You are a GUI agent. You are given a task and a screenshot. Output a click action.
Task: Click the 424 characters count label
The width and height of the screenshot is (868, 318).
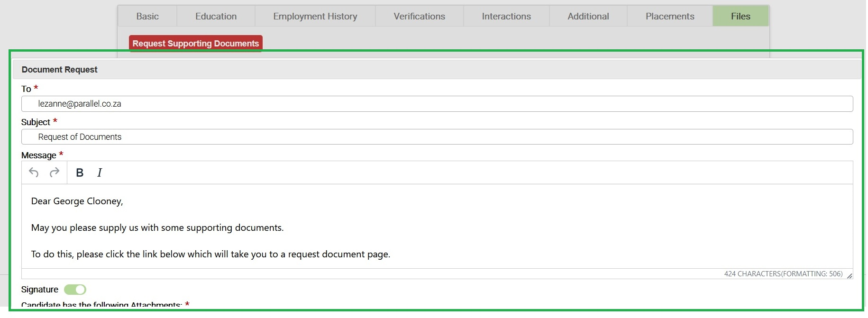(x=783, y=274)
